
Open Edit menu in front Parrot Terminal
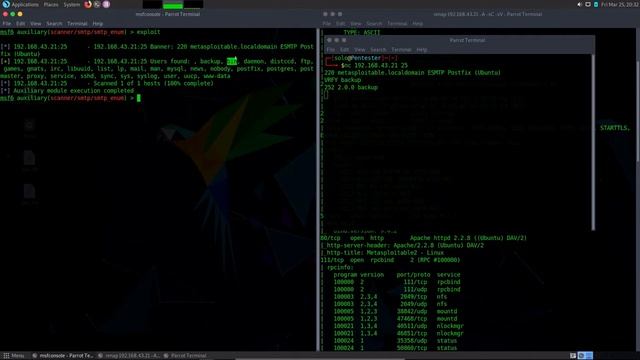point(344,50)
